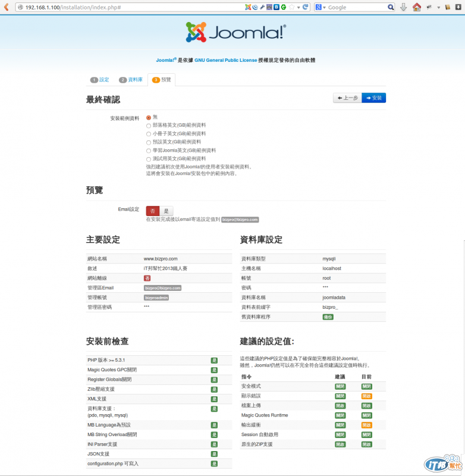Click the brown bookmarks book icon
This screenshot has width=465, height=476.
point(448,7)
